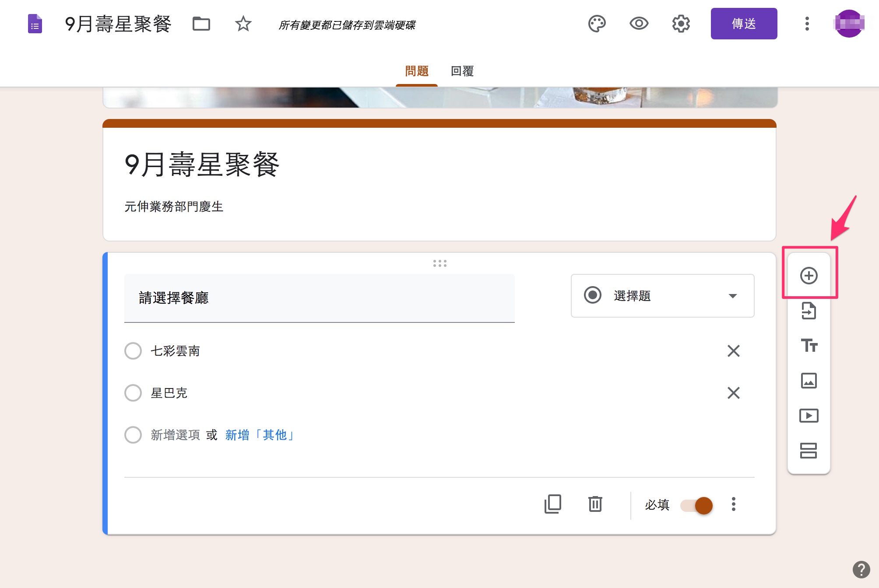Open form settings gear
The width and height of the screenshot is (879, 588).
coord(681,24)
